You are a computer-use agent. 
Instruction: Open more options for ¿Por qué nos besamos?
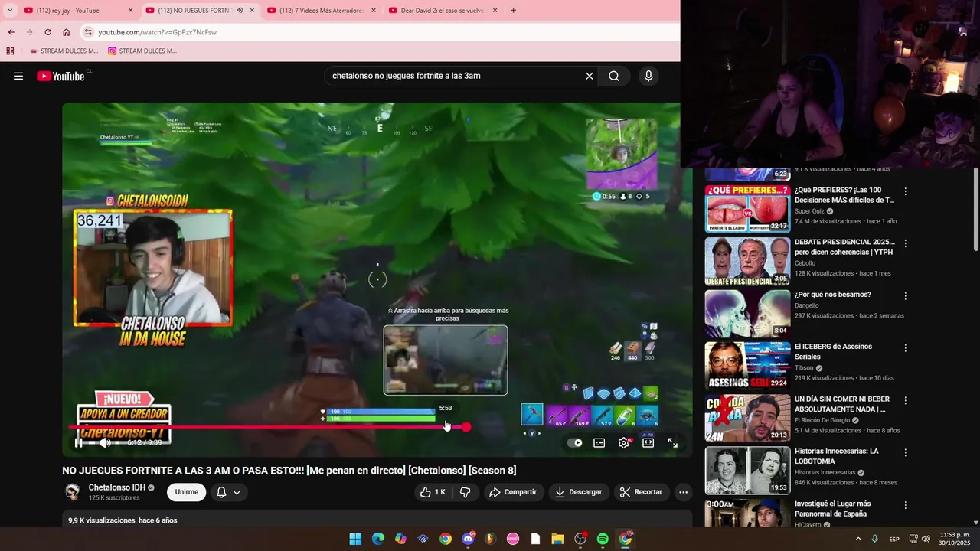click(x=906, y=296)
